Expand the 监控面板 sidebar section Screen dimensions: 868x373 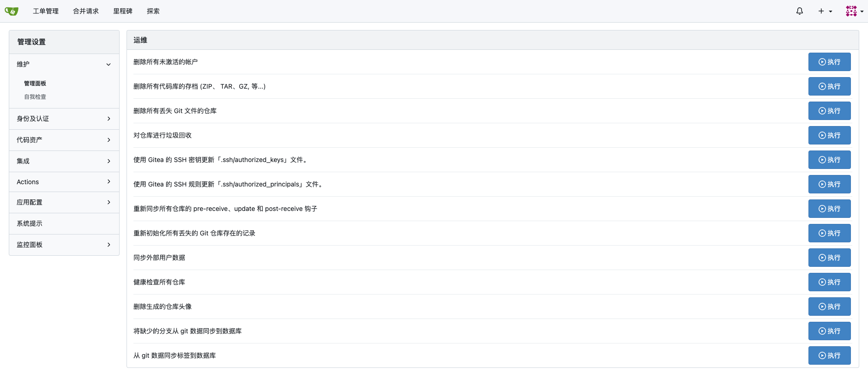64,245
